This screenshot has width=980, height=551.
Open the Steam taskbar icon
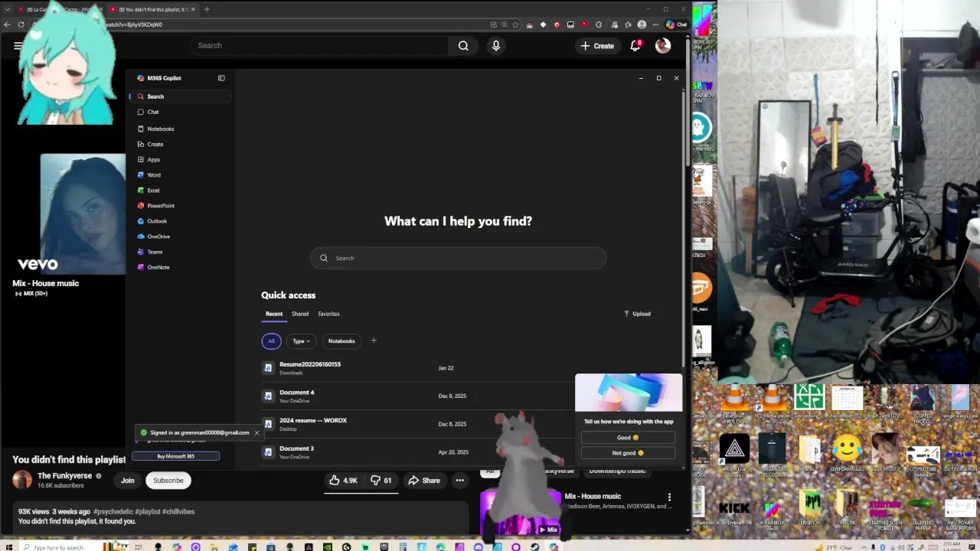coord(534,547)
